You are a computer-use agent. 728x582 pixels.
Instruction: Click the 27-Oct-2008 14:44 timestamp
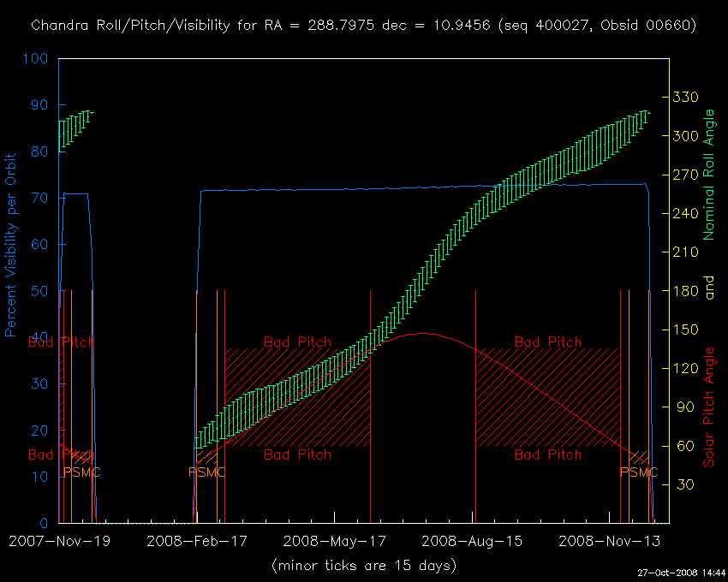pyautogui.click(x=682, y=573)
